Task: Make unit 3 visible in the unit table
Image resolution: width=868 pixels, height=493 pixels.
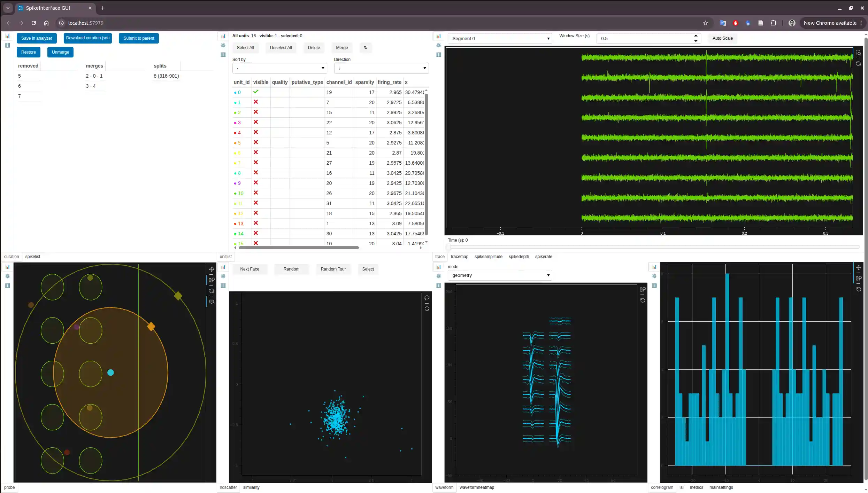Action: (x=256, y=123)
